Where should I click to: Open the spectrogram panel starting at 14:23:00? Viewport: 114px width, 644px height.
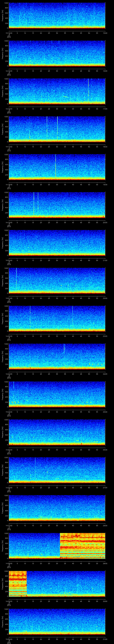(57, 356)
